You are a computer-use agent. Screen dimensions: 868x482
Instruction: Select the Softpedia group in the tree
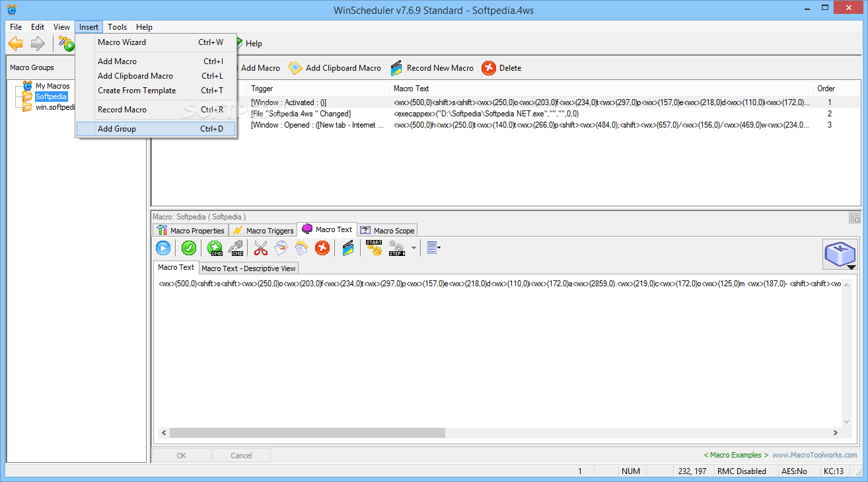[51, 97]
